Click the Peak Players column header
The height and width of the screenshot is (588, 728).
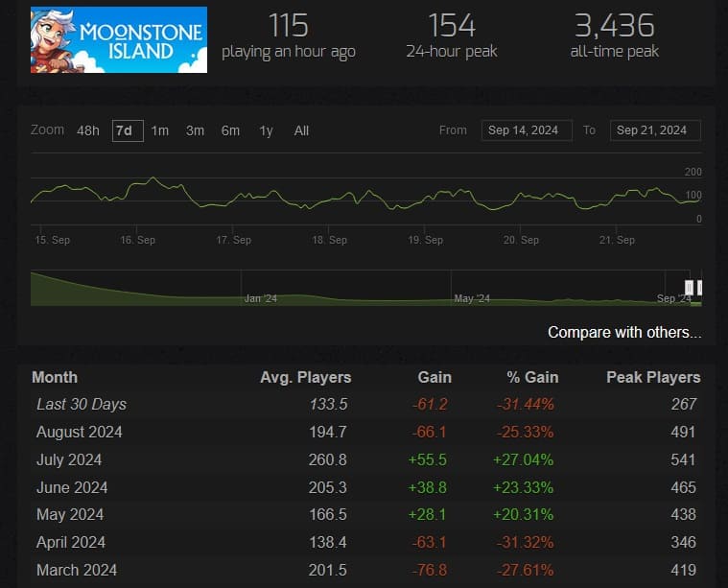pyautogui.click(x=653, y=377)
